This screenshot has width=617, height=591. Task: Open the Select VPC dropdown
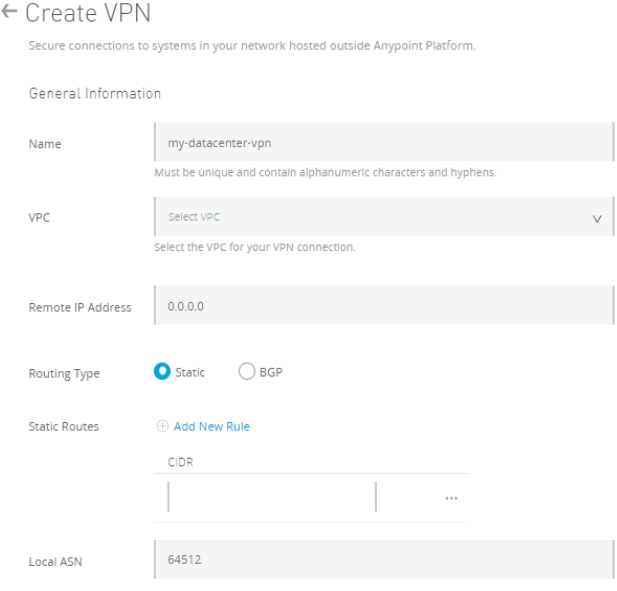(370, 217)
